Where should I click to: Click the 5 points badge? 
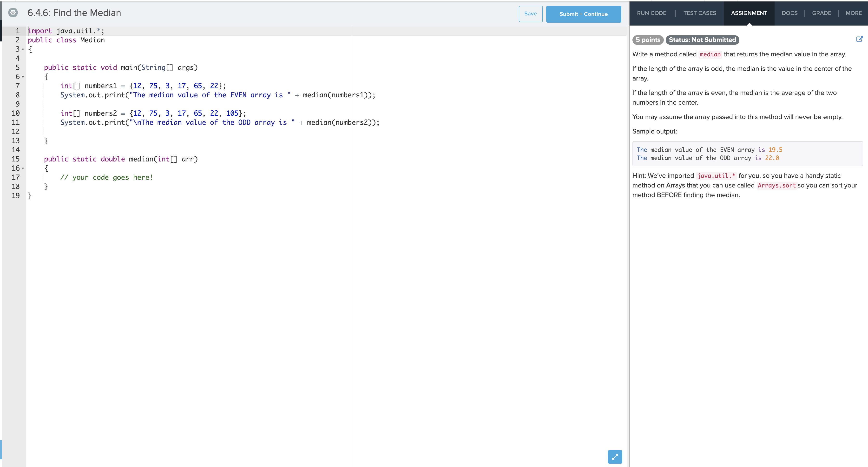click(x=648, y=40)
